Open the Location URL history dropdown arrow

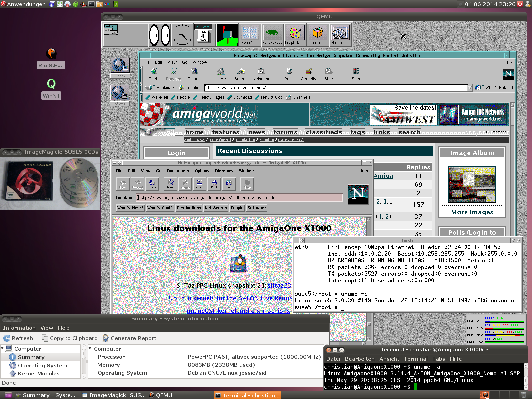[x=470, y=88]
